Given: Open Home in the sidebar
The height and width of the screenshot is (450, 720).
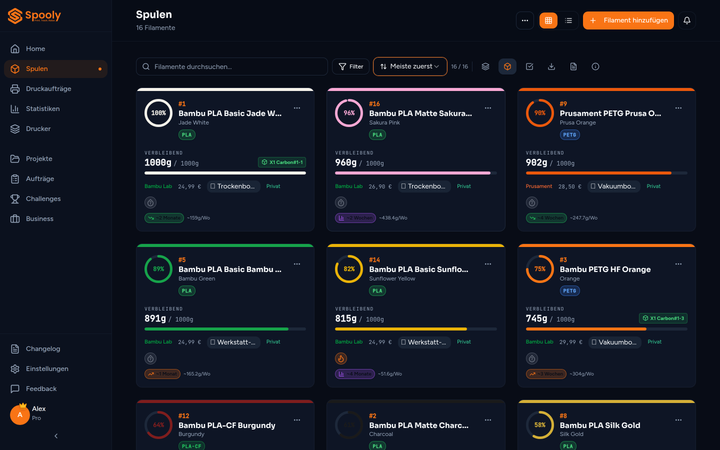Looking at the screenshot, I should click(x=56, y=49).
